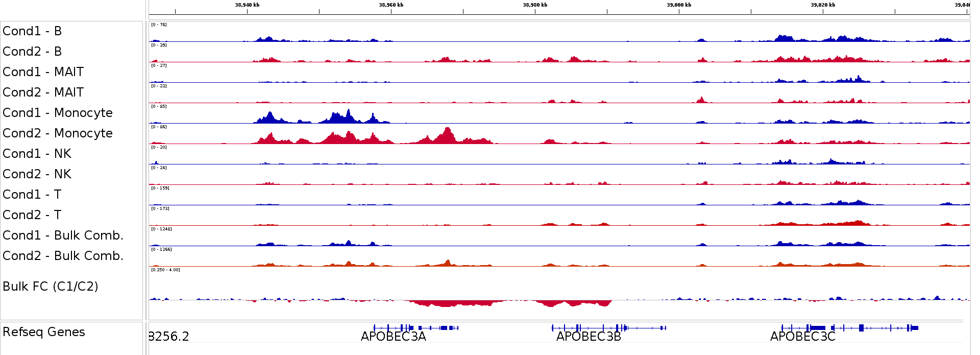980x355 pixels.
Task: Click the APOBEC3A gene label
Action: point(393,337)
